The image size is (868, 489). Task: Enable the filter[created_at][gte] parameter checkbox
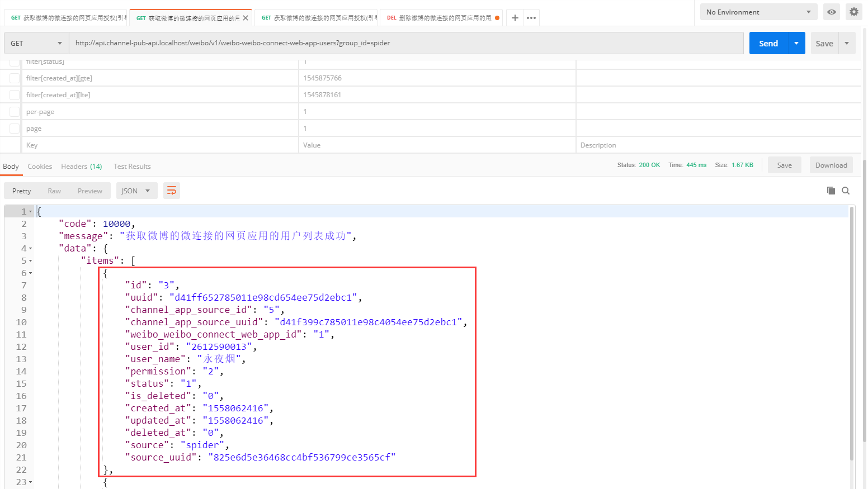point(15,78)
